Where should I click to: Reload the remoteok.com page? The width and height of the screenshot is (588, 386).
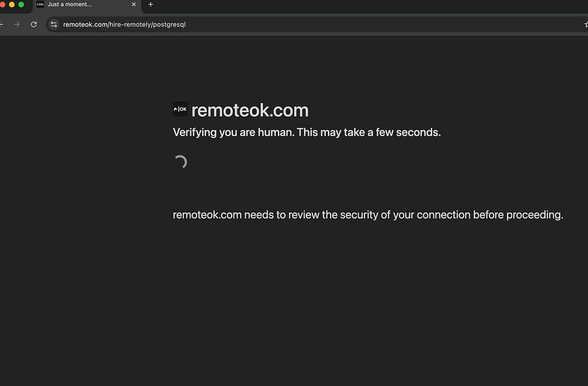coord(34,25)
